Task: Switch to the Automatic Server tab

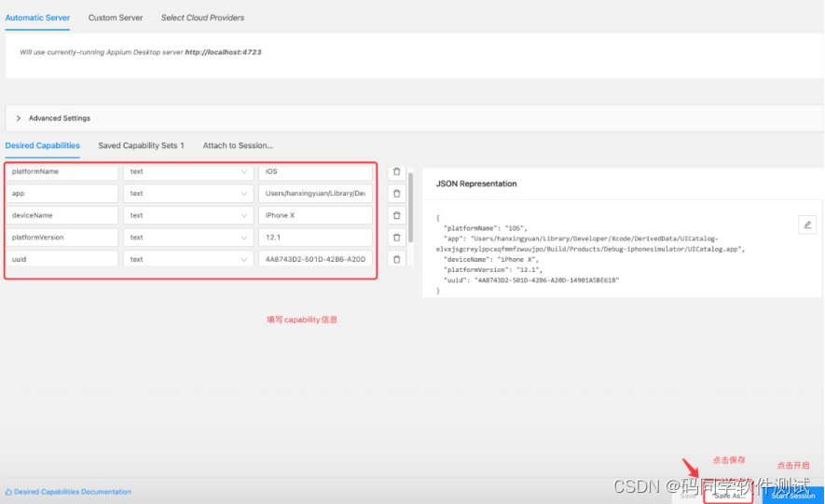Action: [x=37, y=18]
